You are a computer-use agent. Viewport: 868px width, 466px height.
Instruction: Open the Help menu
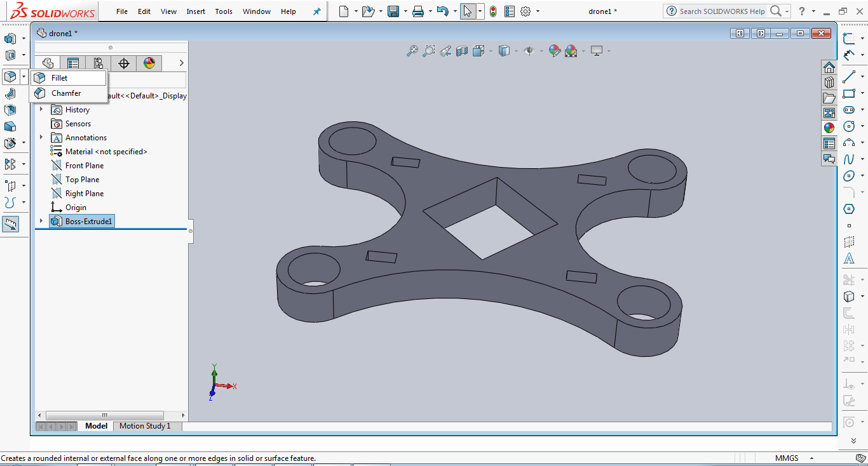pos(288,11)
